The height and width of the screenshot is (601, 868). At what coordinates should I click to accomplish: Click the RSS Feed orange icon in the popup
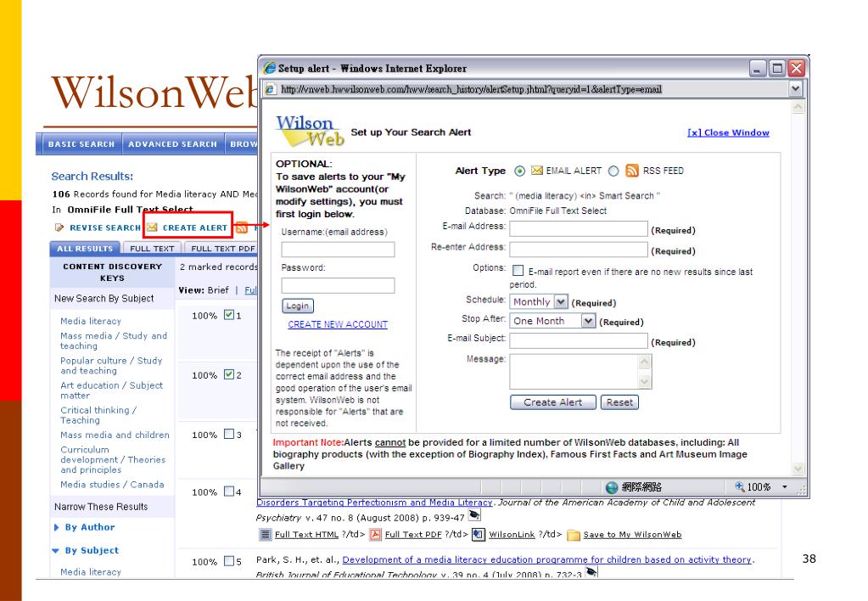631,171
